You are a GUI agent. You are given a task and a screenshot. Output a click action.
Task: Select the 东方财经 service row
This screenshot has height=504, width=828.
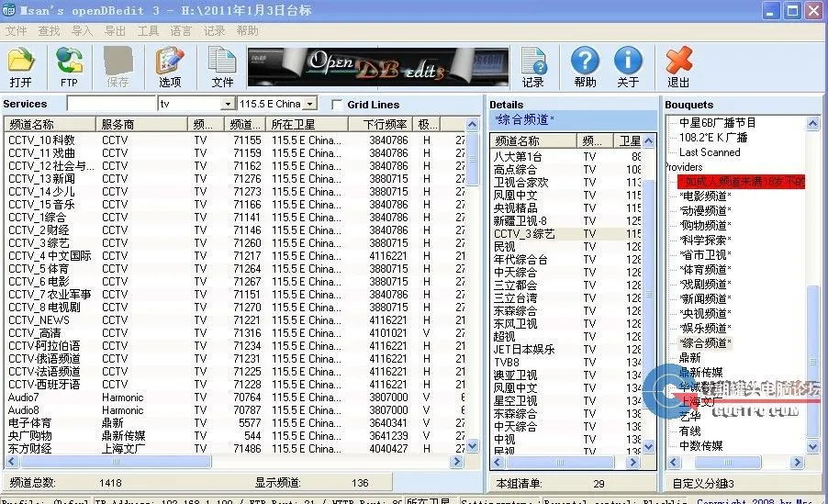click(235, 449)
